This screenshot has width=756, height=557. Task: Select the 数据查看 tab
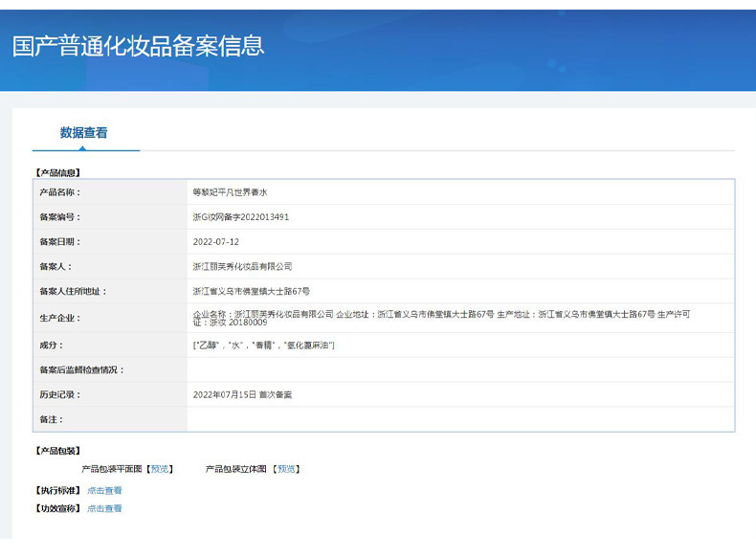pyautogui.click(x=84, y=133)
